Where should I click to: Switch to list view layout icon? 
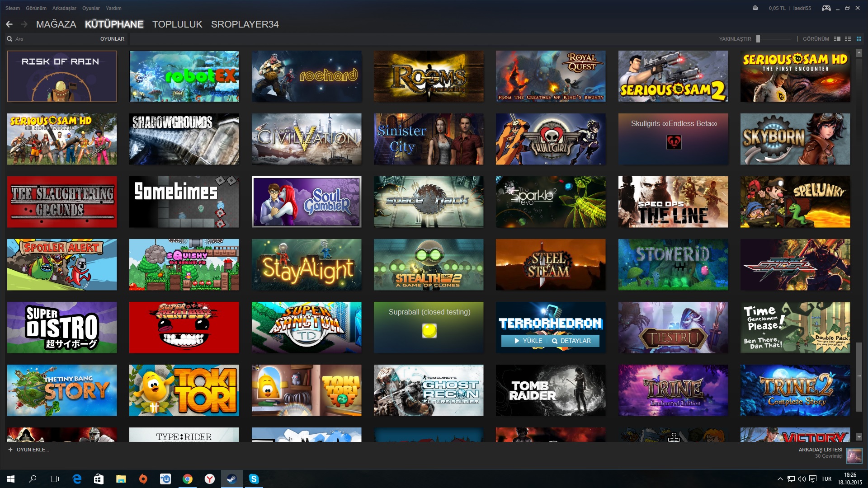pos(848,39)
